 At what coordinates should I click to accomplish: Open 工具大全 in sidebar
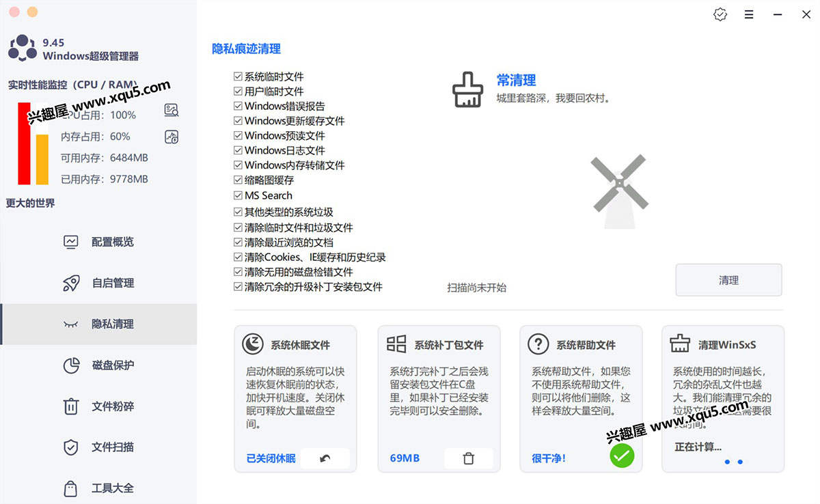coord(98,488)
